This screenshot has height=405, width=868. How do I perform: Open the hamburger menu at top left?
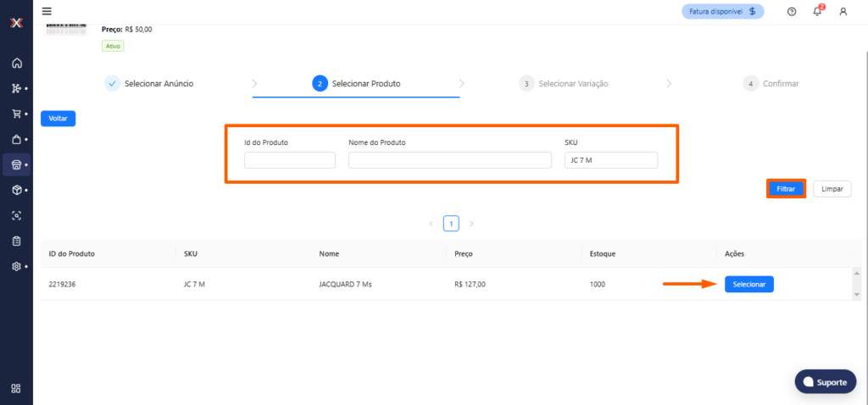[47, 11]
